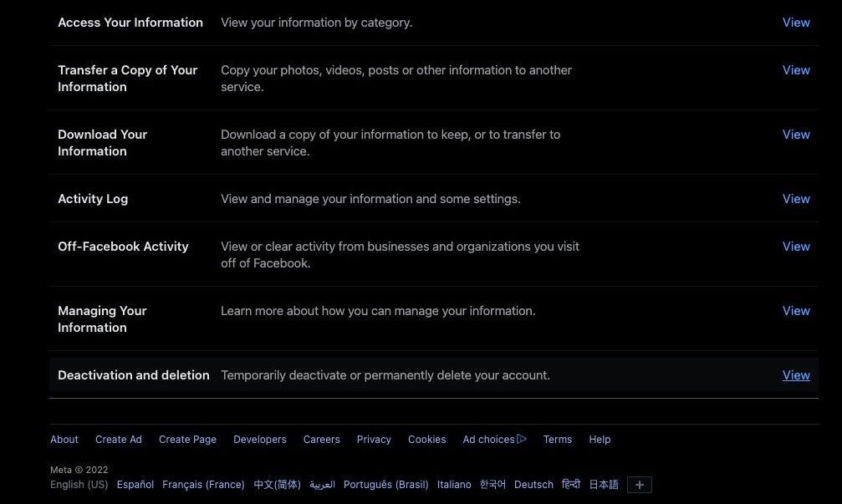Switch language to Español
This screenshot has width=842, height=504.
(135, 485)
